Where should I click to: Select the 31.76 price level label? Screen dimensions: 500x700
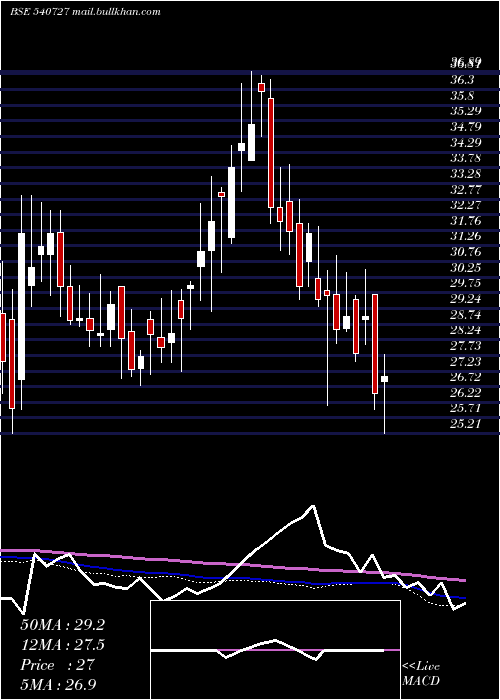click(466, 221)
